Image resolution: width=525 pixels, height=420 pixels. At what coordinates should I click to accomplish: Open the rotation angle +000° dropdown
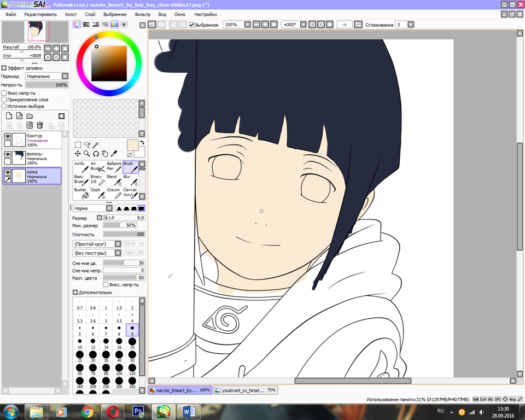(304, 25)
